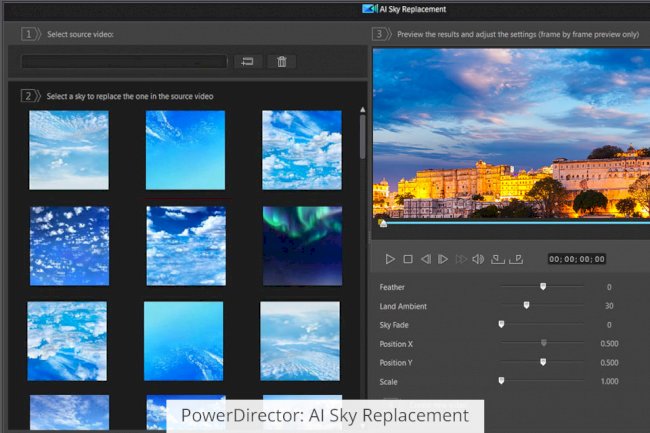The height and width of the screenshot is (433, 650).
Task: Click the sky list vertical scrollbar thumb
Action: [x=363, y=137]
